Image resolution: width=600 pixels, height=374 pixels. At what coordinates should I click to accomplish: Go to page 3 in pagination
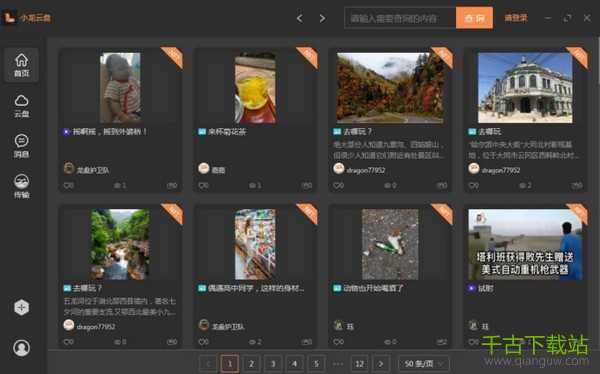[x=273, y=363]
